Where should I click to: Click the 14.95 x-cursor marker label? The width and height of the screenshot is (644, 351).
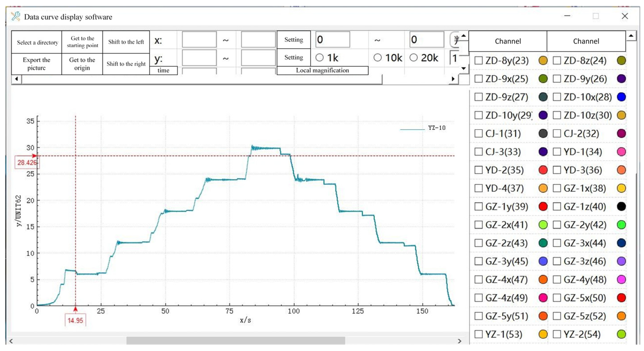tap(75, 321)
